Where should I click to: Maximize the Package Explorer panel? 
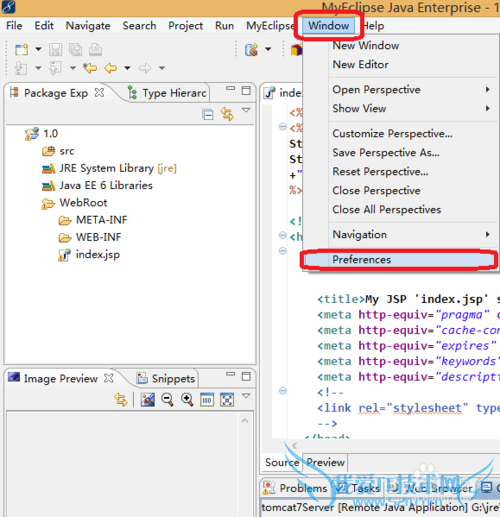246,90
